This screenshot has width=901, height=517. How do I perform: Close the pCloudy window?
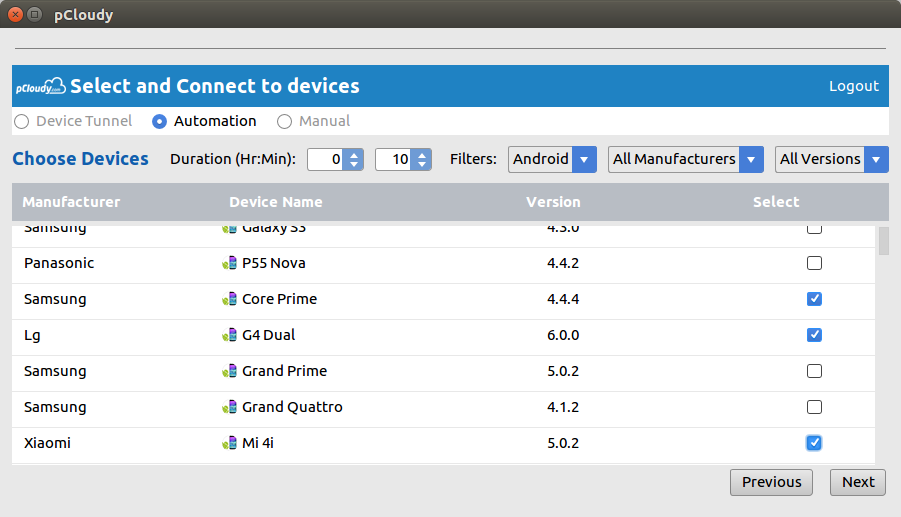tap(16, 14)
